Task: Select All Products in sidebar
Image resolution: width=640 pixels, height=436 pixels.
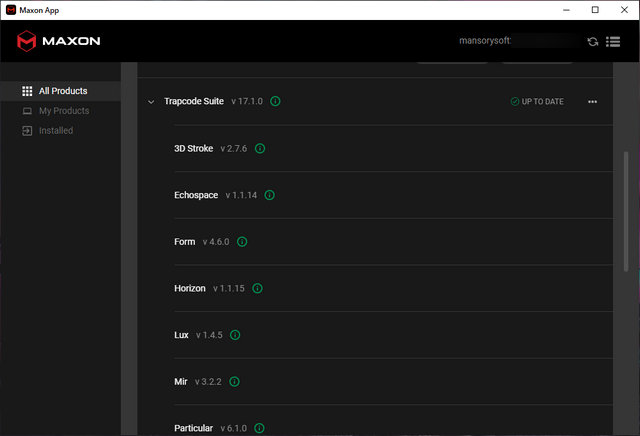Action: [62, 91]
